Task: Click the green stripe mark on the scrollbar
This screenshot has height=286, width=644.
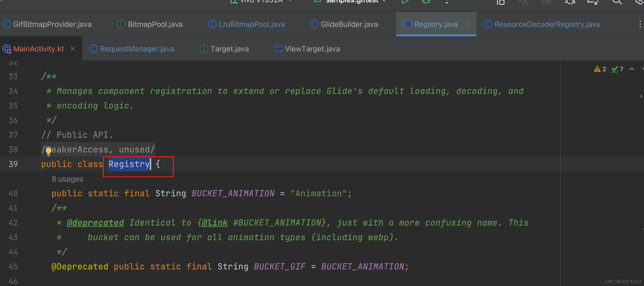Action: 641,96
